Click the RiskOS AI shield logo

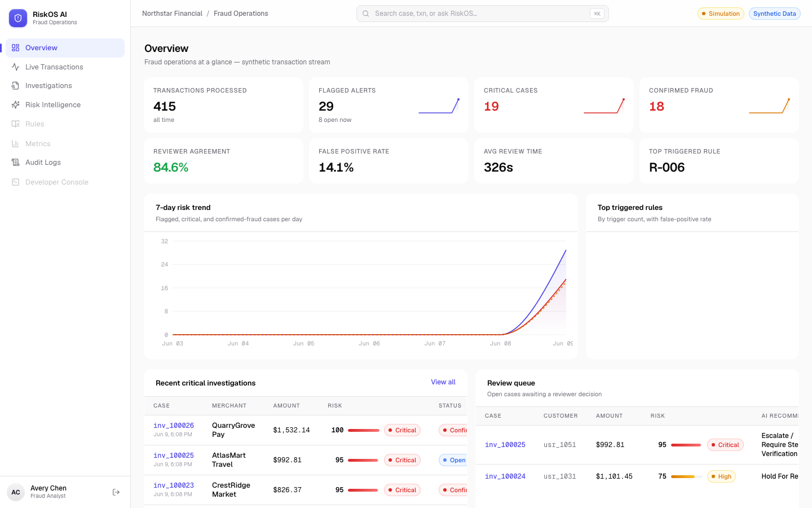point(18,18)
